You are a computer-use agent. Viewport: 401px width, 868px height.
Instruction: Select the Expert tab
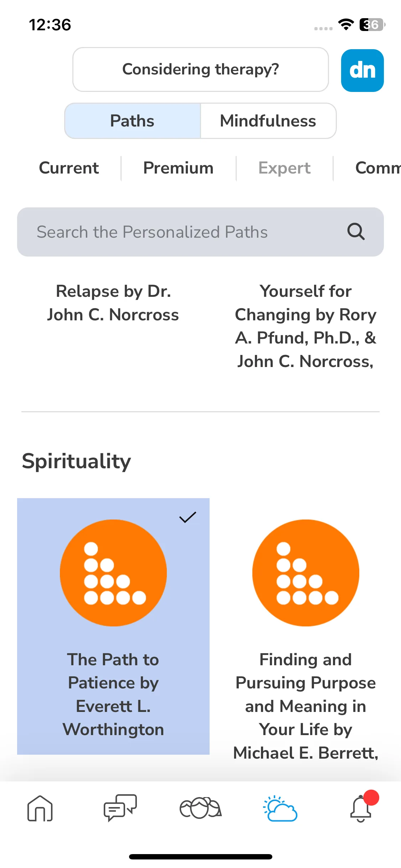[284, 168]
